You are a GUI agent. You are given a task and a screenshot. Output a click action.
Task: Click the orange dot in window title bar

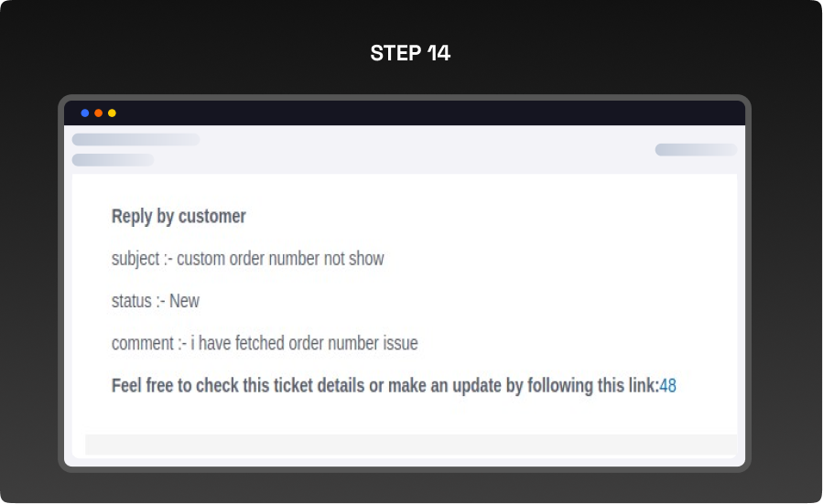coord(98,113)
